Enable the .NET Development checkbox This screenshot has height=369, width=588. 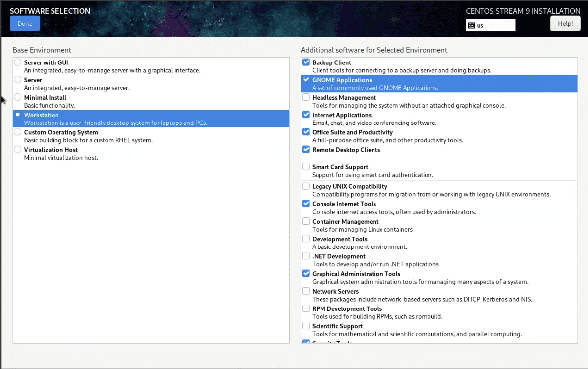[306, 256]
